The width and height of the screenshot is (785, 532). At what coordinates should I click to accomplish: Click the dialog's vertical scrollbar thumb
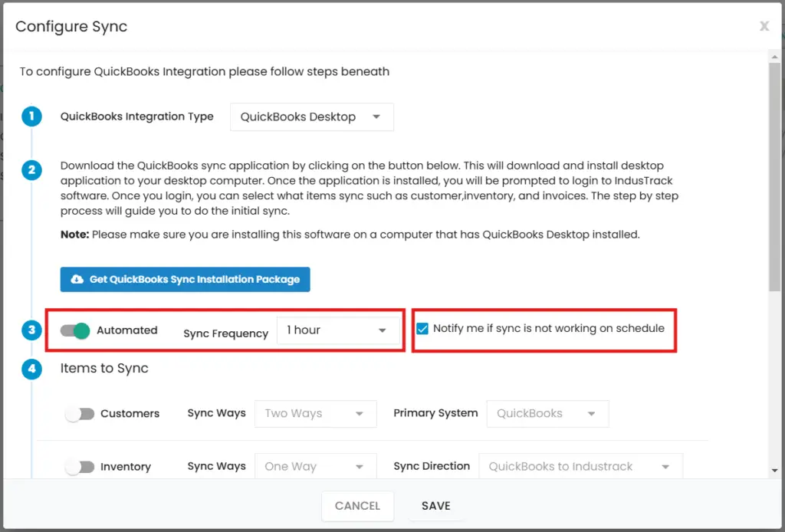click(x=774, y=176)
